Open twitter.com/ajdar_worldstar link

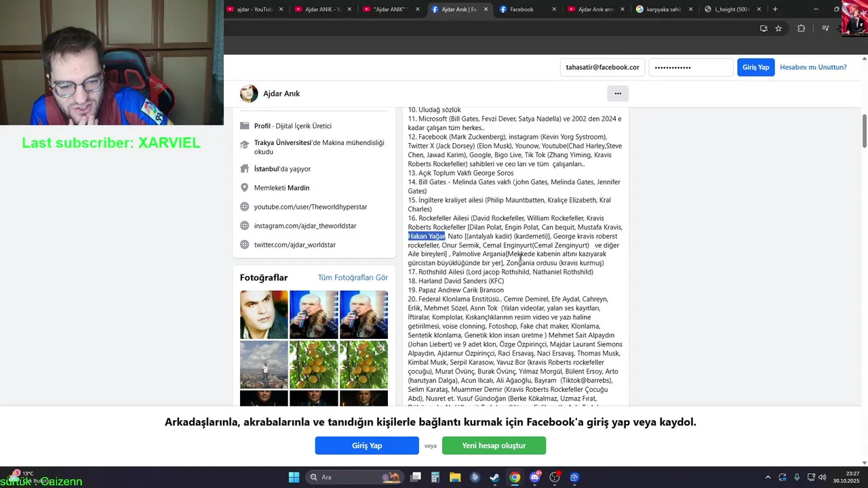point(295,245)
